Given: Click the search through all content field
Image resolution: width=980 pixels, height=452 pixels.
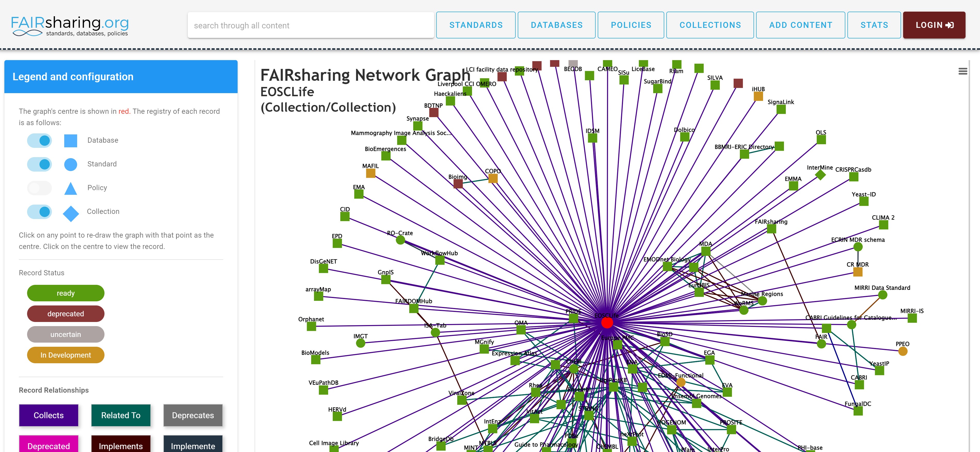Looking at the screenshot, I should tap(311, 26).
